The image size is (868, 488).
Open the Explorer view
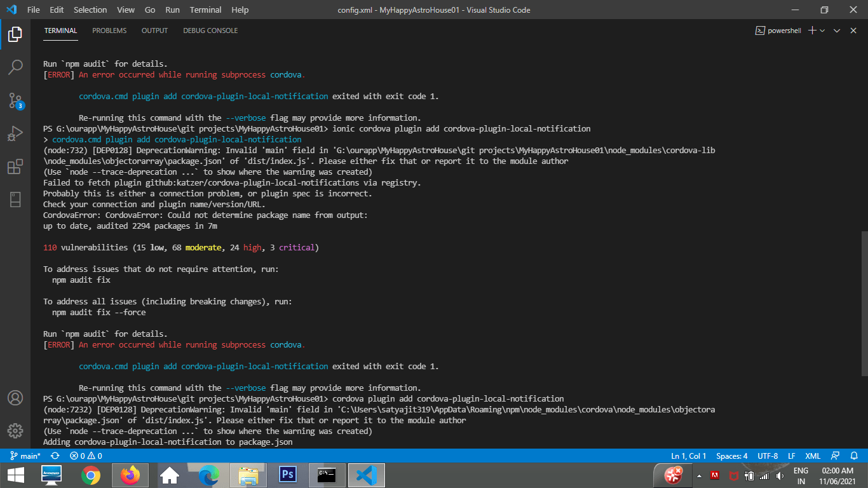[x=15, y=35]
